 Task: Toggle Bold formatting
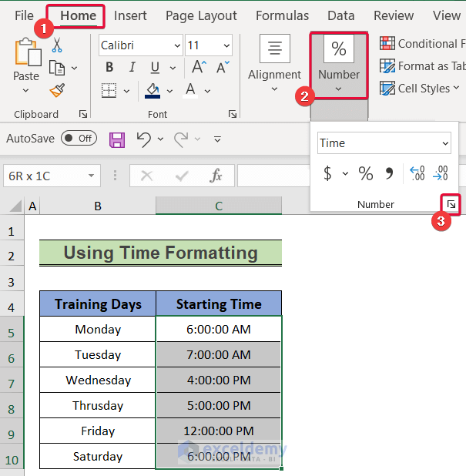109,67
